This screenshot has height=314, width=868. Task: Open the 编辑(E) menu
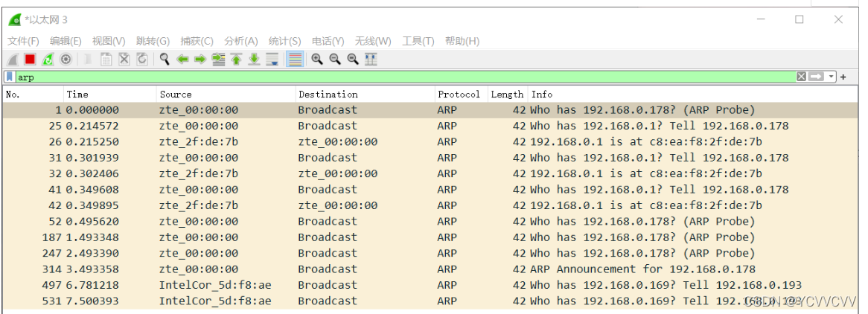tap(66, 41)
